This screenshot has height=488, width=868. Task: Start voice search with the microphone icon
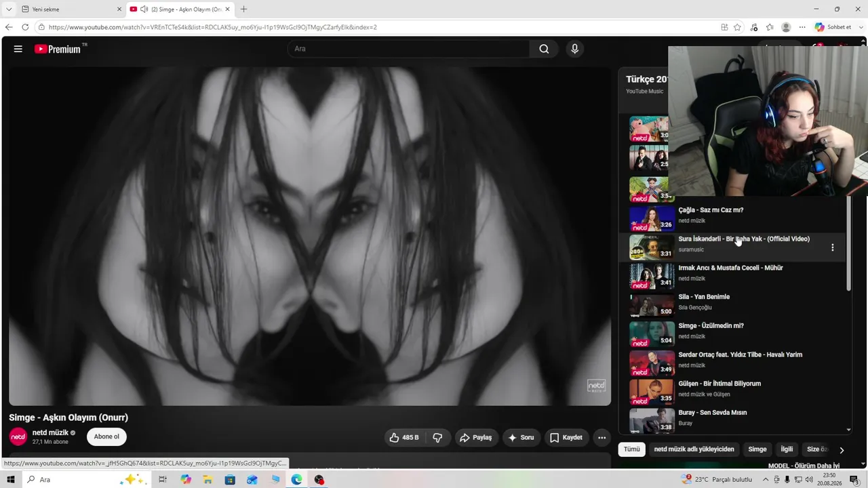pyautogui.click(x=574, y=49)
